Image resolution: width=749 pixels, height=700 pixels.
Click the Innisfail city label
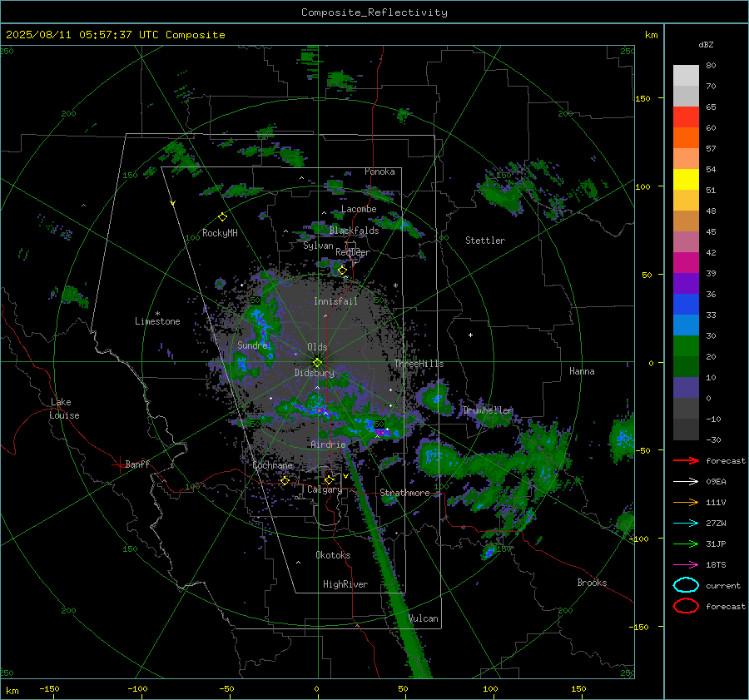335,301
